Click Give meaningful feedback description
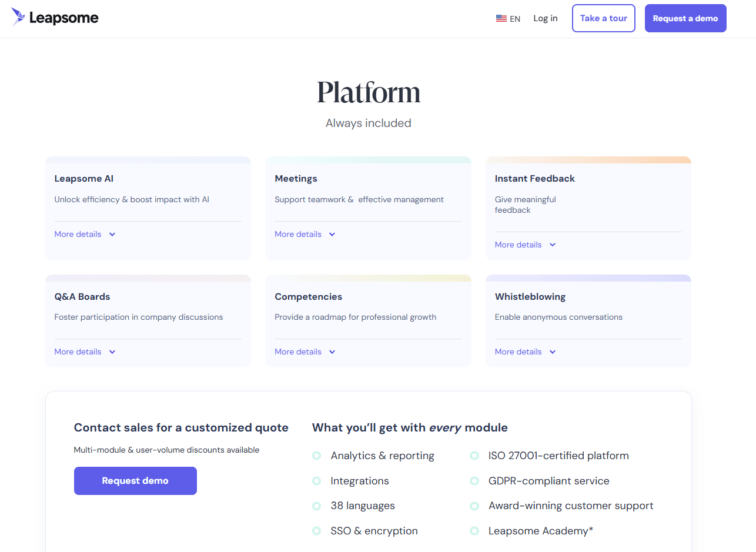The height and width of the screenshot is (552, 756). click(x=526, y=205)
